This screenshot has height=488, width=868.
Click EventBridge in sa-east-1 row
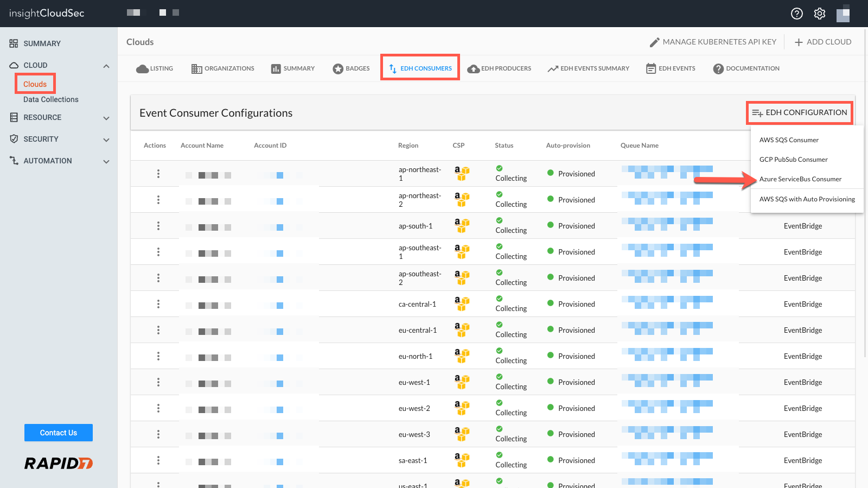(x=803, y=460)
